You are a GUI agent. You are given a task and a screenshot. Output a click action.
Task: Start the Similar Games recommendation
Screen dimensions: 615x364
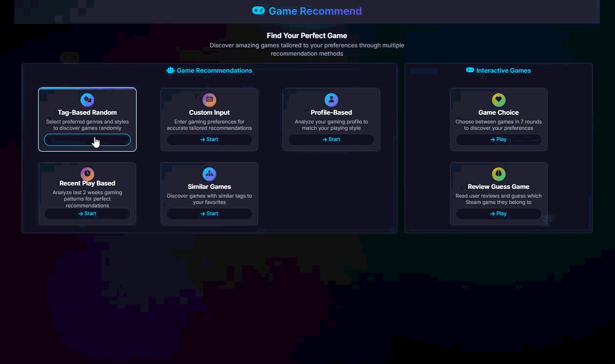click(209, 214)
